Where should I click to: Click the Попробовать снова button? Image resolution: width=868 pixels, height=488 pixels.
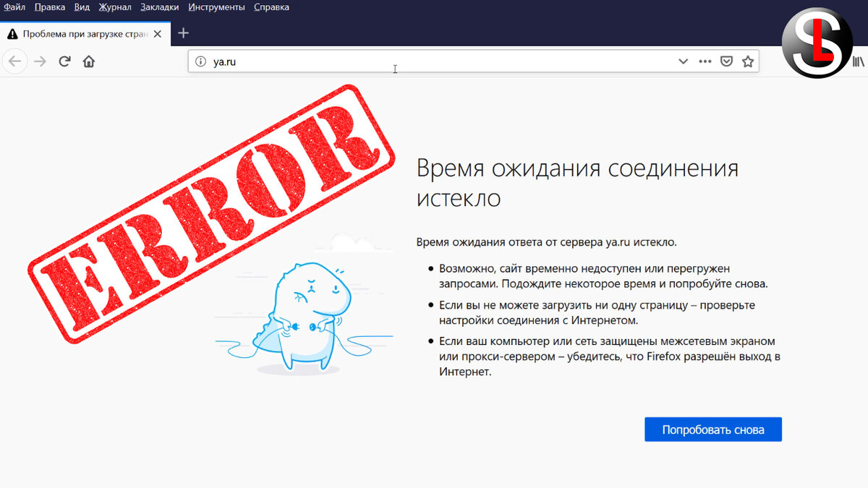(713, 429)
